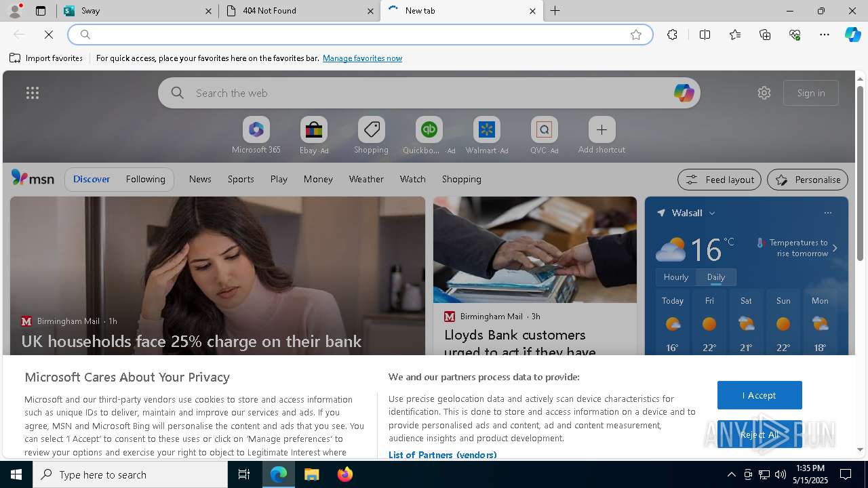Select the Following feed tab
The height and width of the screenshot is (488, 868).
click(145, 179)
